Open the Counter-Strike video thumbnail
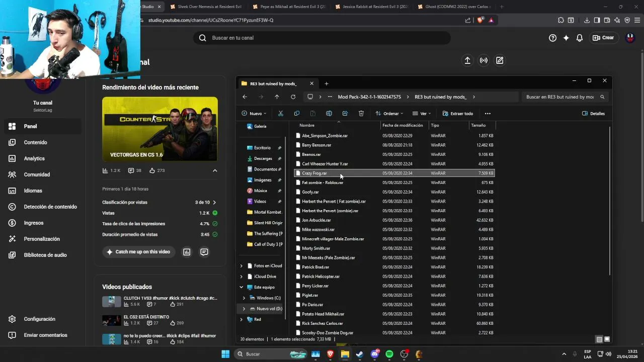Screen dimensions: 644x362 click(x=160, y=129)
